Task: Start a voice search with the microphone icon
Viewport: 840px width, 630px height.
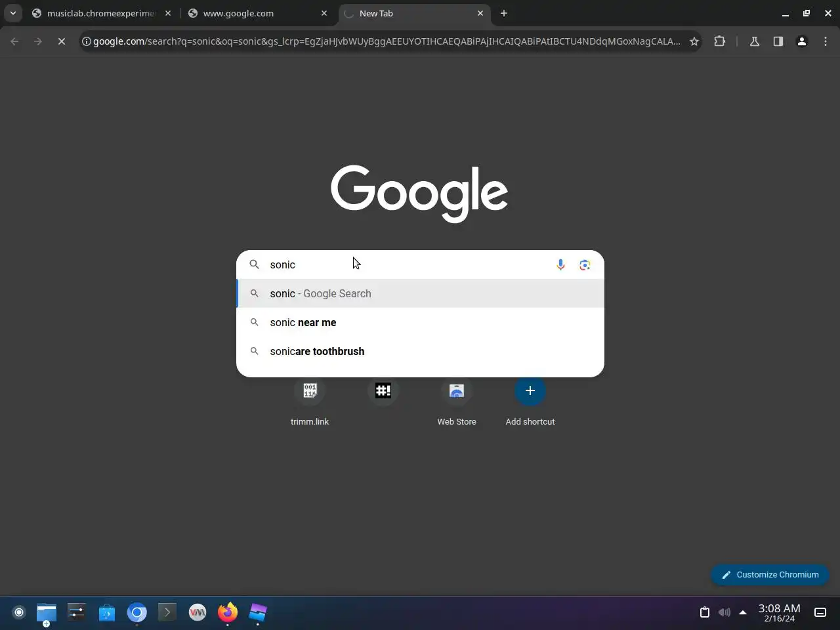Action: coord(560,264)
